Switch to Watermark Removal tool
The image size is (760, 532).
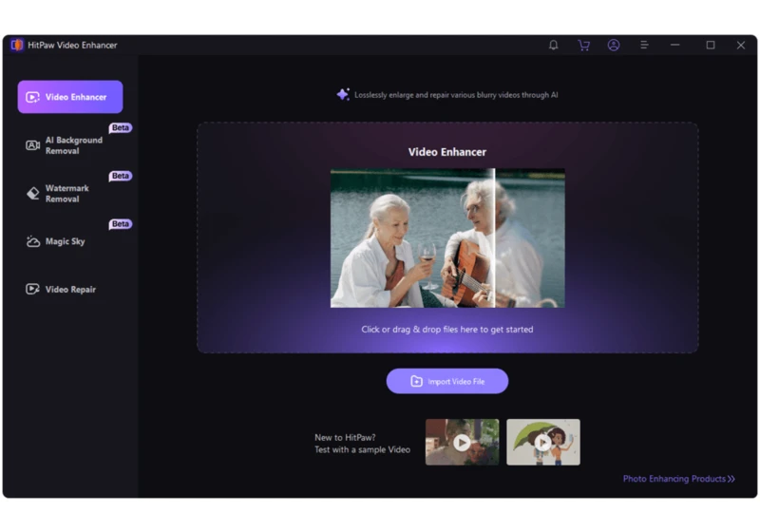70,193
